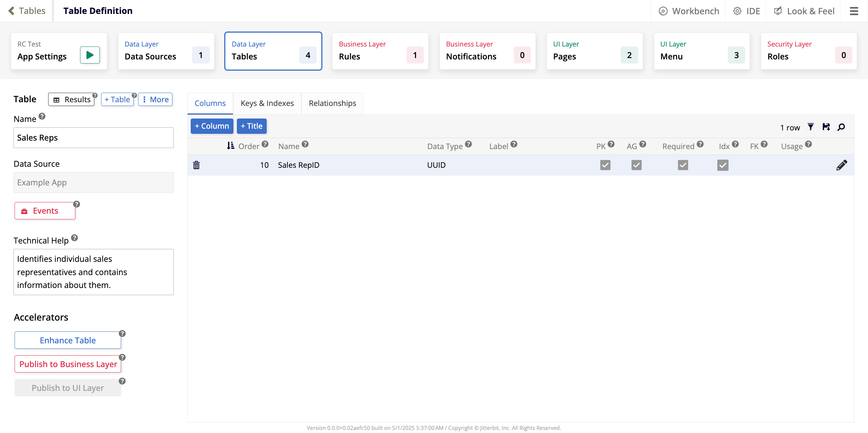Go back using the Tables chevron

[x=11, y=11]
